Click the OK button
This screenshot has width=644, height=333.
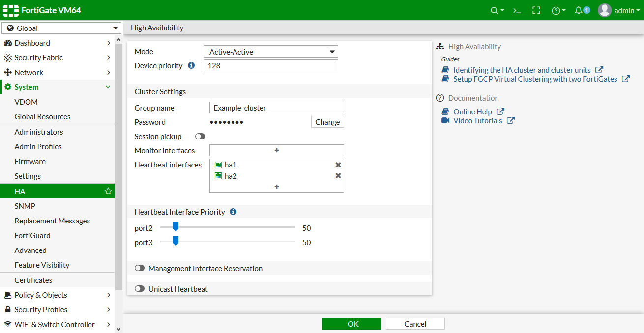click(x=351, y=324)
